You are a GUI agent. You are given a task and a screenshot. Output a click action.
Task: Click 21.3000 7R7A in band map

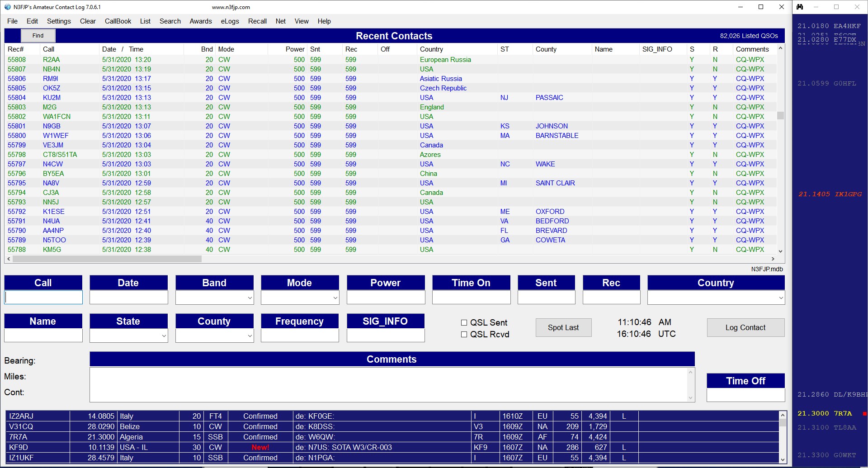point(825,413)
